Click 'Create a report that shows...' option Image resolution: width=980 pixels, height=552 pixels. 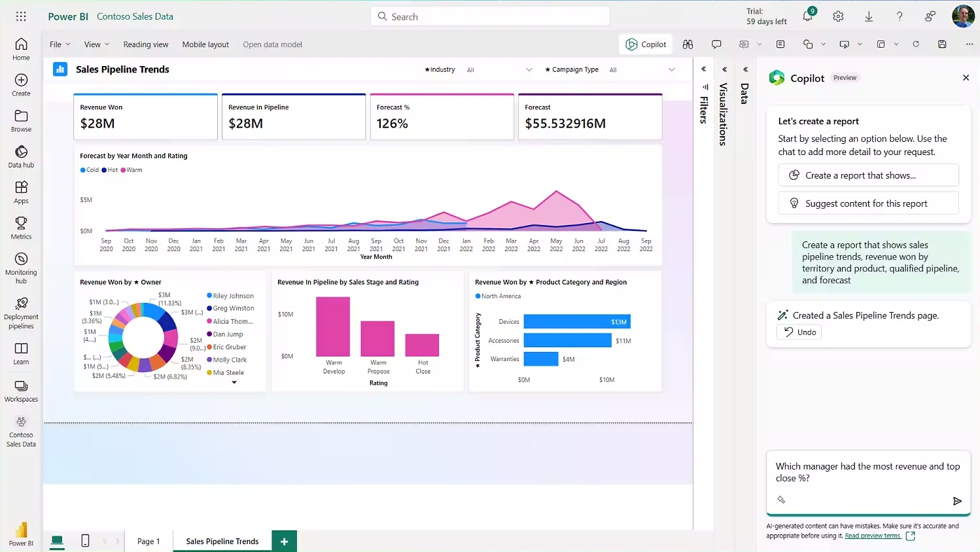pos(868,175)
